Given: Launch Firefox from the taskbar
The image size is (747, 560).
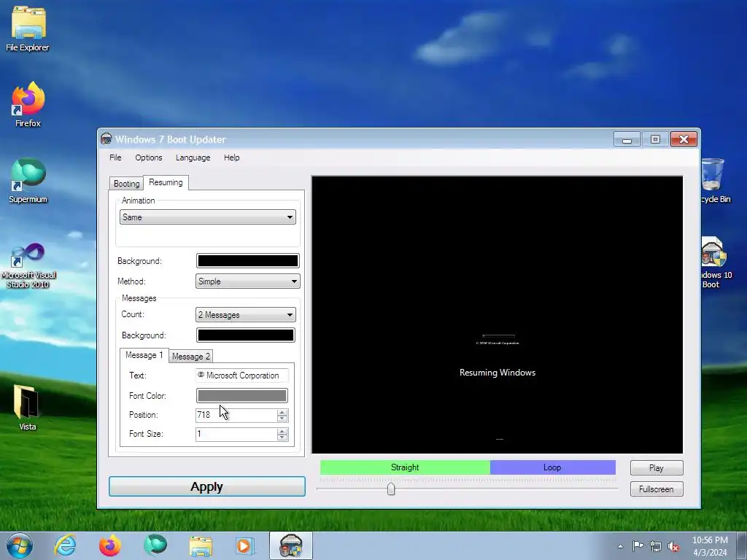Looking at the screenshot, I should (109, 545).
